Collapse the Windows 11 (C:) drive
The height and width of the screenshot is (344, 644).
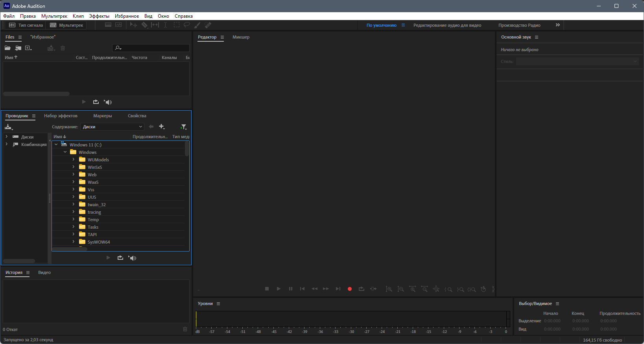click(x=56, y=144)
